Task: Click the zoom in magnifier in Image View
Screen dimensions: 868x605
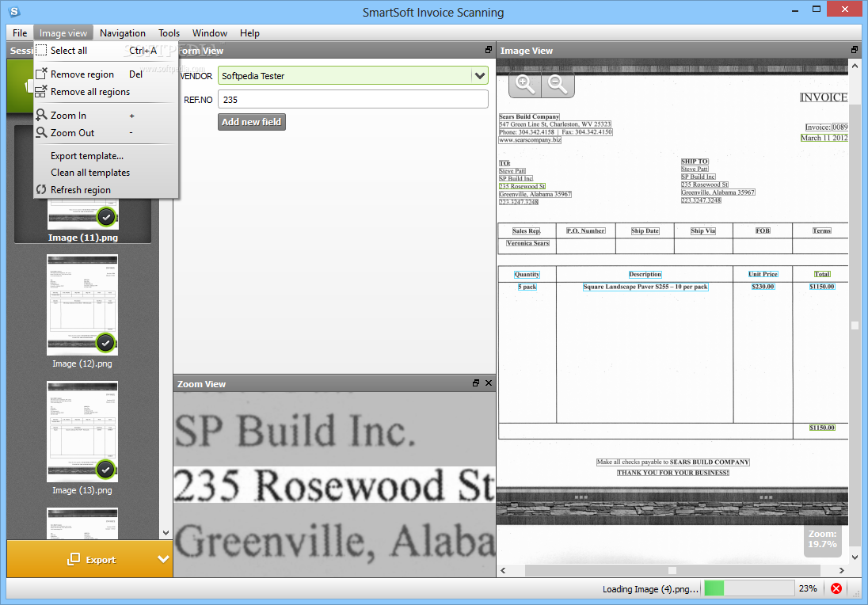Action: [525, 85]
